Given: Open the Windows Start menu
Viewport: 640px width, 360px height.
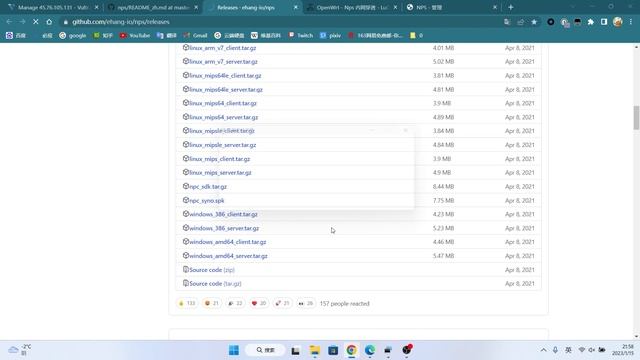Looking at the screenshot, I should click(x=234, y=350).
